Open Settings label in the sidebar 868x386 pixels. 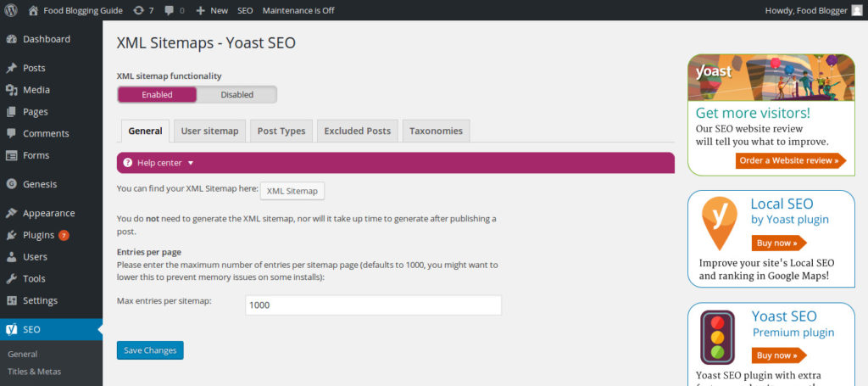pos(40,300)
